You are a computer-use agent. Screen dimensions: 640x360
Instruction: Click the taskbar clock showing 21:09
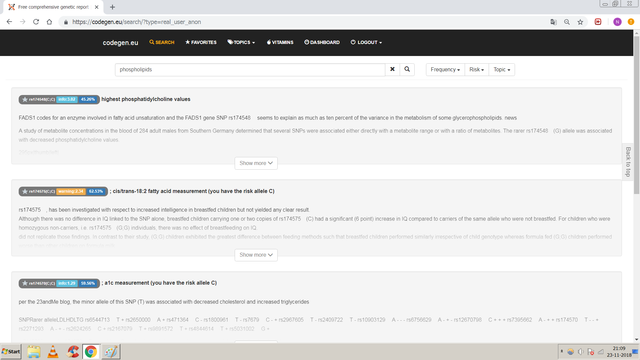tap(619, 351)
